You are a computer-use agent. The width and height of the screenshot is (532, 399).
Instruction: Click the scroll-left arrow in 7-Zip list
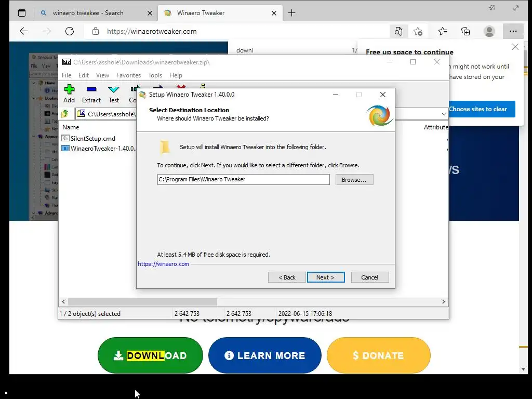tap(63, 302)
